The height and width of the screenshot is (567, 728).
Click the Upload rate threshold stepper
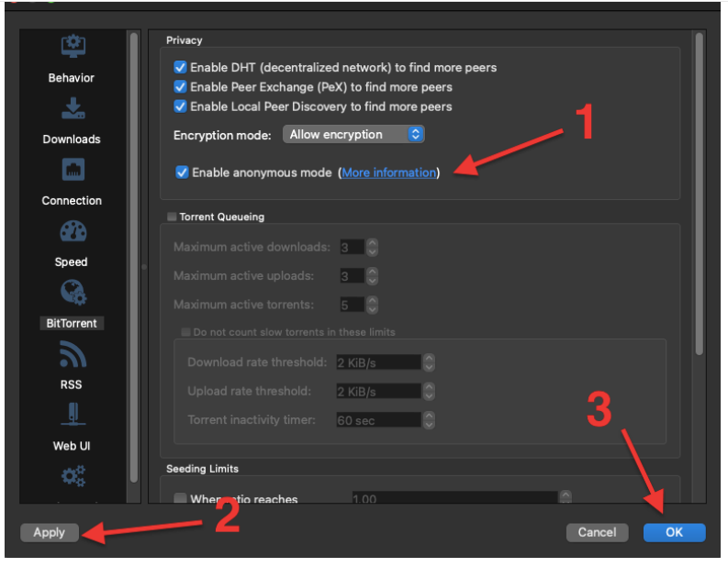[x=429, y=391]
